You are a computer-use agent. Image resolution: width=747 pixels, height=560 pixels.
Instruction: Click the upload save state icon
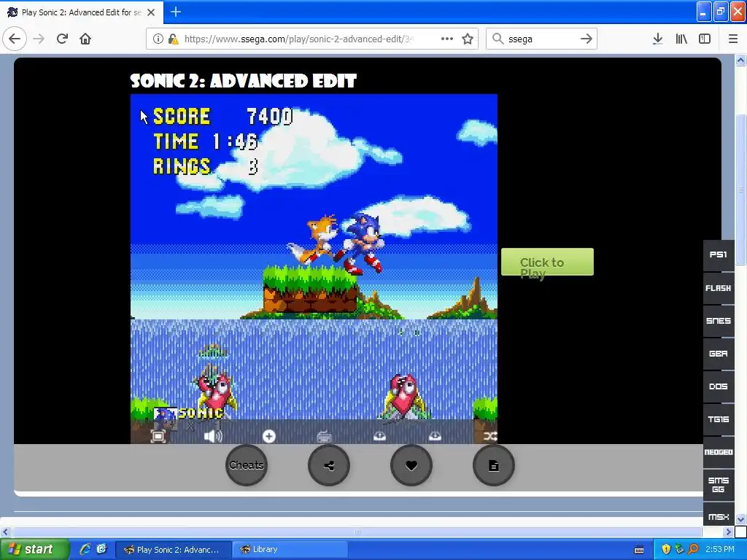(379, 436)
